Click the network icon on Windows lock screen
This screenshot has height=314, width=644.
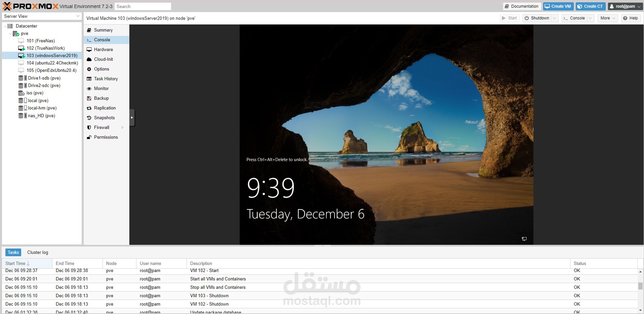524,239
